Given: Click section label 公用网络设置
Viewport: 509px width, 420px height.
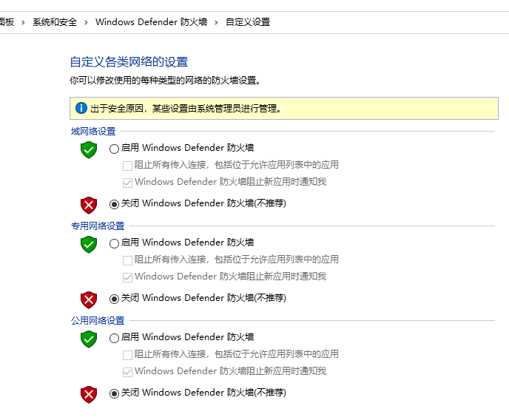Looking at the screenshot, I should pos(98,321).
